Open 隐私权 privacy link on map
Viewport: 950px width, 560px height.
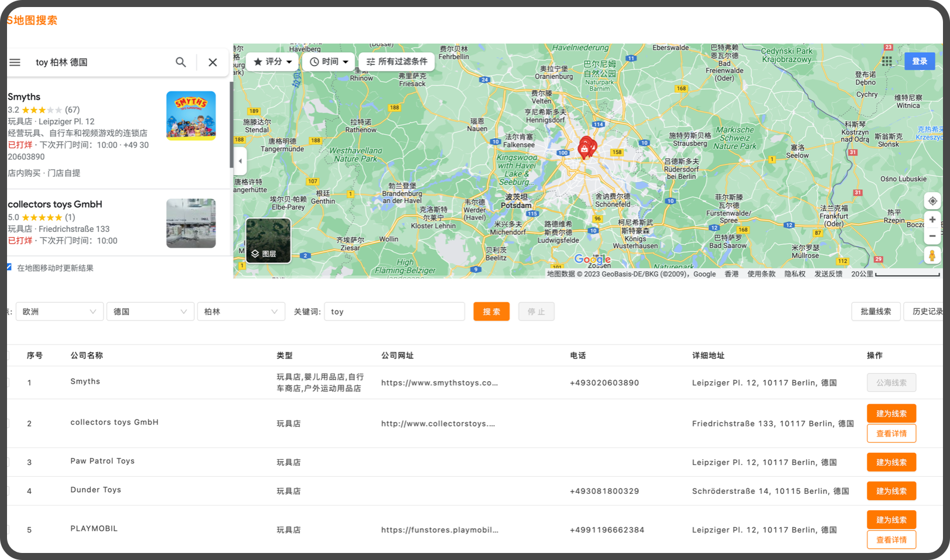point(795,274)
